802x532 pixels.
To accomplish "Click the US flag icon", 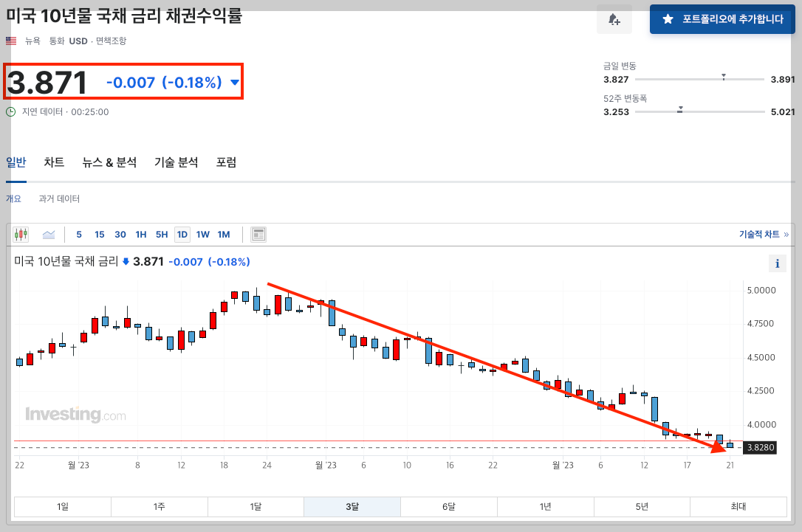I will tap(11, 41).
